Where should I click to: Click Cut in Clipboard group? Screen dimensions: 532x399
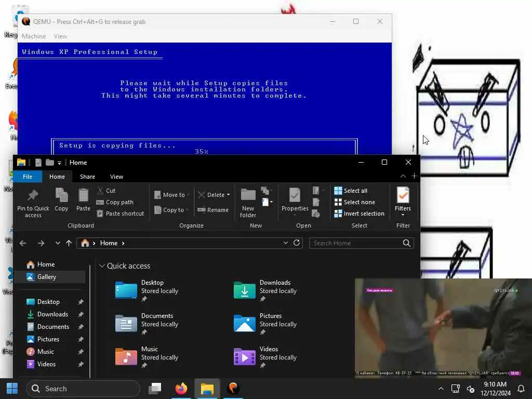[107, 191]
